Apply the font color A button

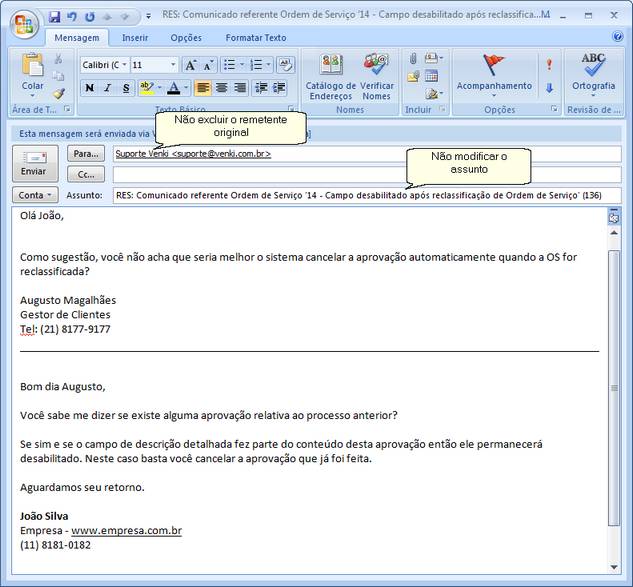(174, 88)
